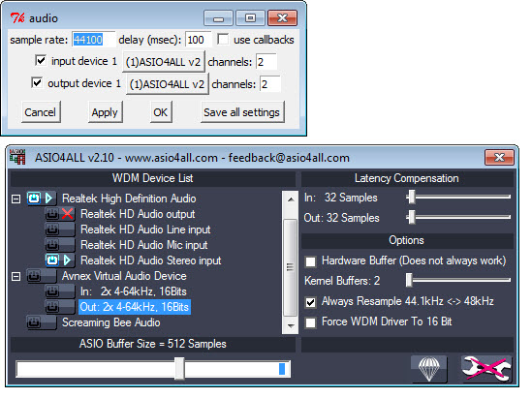Close the audio dialog window
532x398 pixels.
coord(282,18)
